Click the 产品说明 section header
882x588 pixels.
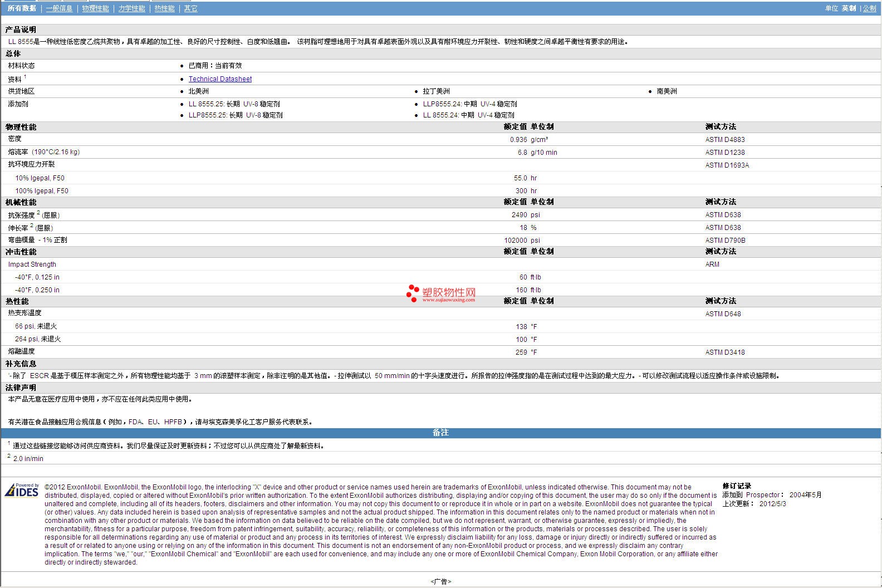(x=21, y=30)
